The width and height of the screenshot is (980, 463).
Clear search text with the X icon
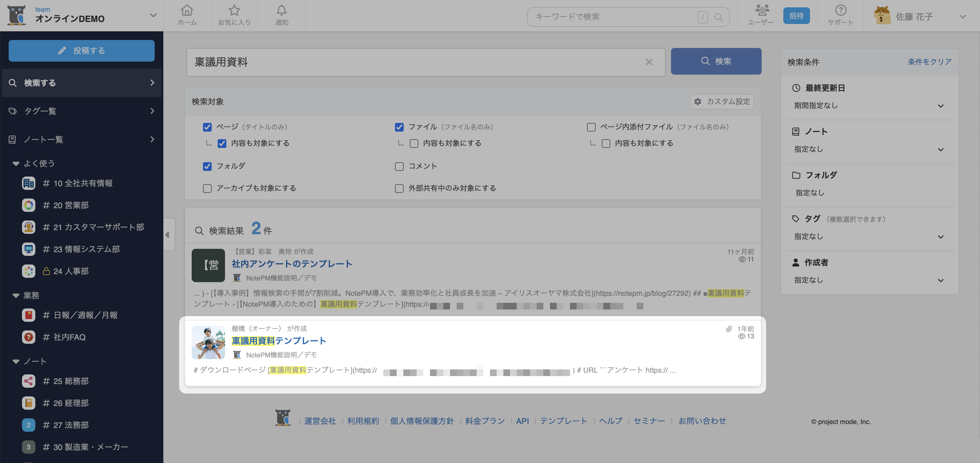click(x=649, y=62)
